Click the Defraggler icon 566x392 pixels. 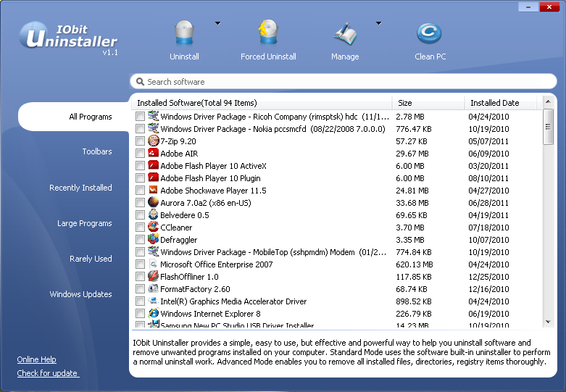(x=154, y=239)
